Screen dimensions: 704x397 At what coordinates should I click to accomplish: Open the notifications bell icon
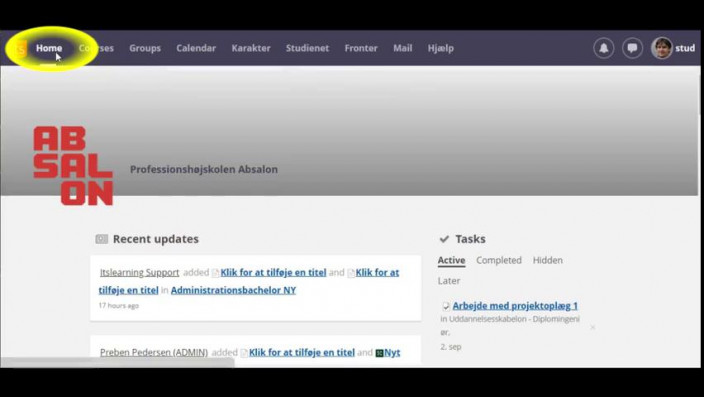click(603, 48)
